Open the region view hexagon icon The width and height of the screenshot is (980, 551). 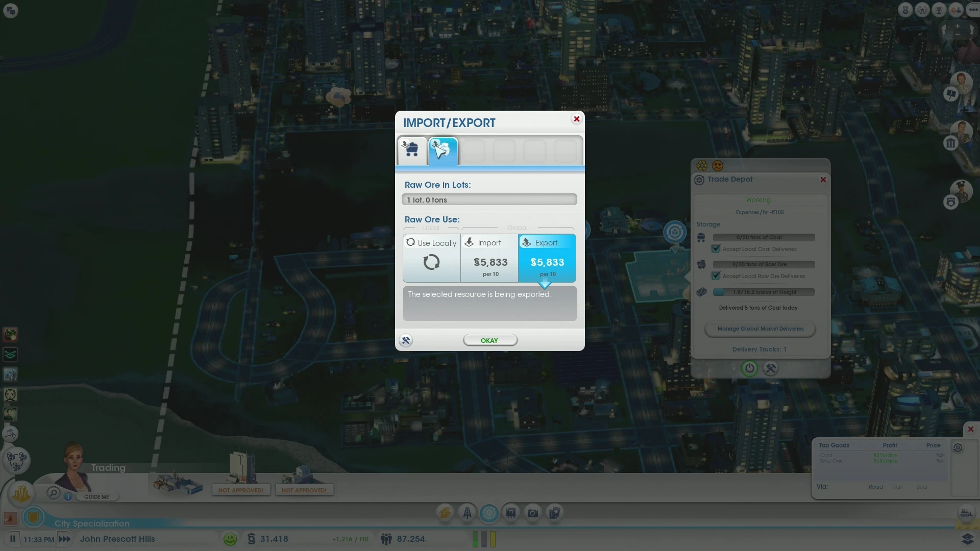[x=17, y=461]
